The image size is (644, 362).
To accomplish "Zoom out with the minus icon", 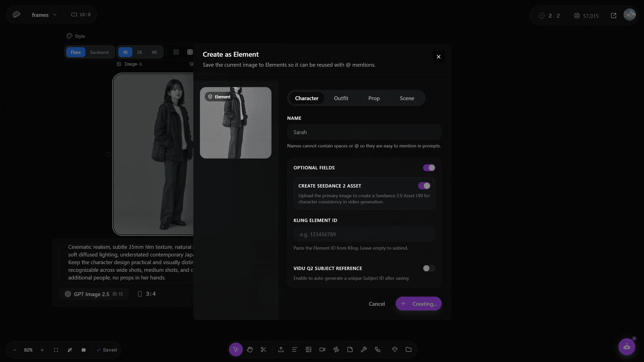I will (15, 350).
